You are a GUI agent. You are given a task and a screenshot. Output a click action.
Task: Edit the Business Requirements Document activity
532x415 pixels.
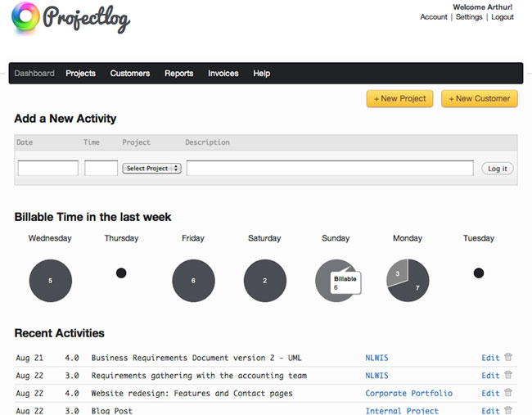490,358
